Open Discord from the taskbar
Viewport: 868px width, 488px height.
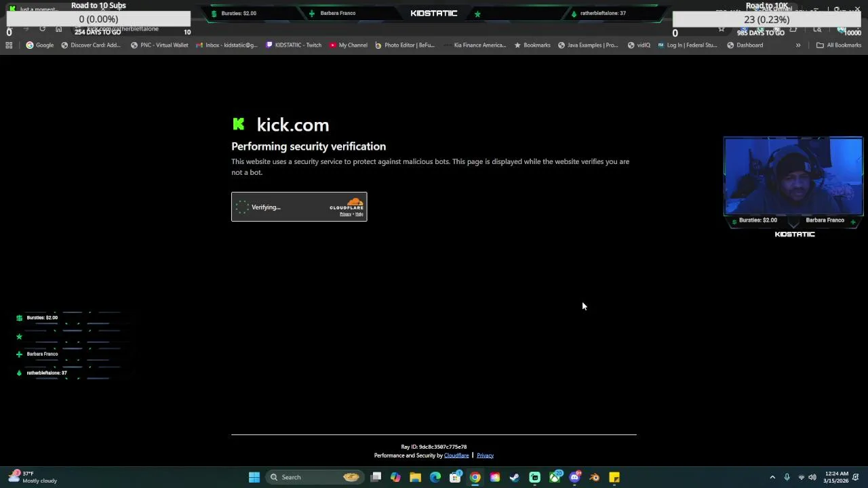click(x=574, y=477)
